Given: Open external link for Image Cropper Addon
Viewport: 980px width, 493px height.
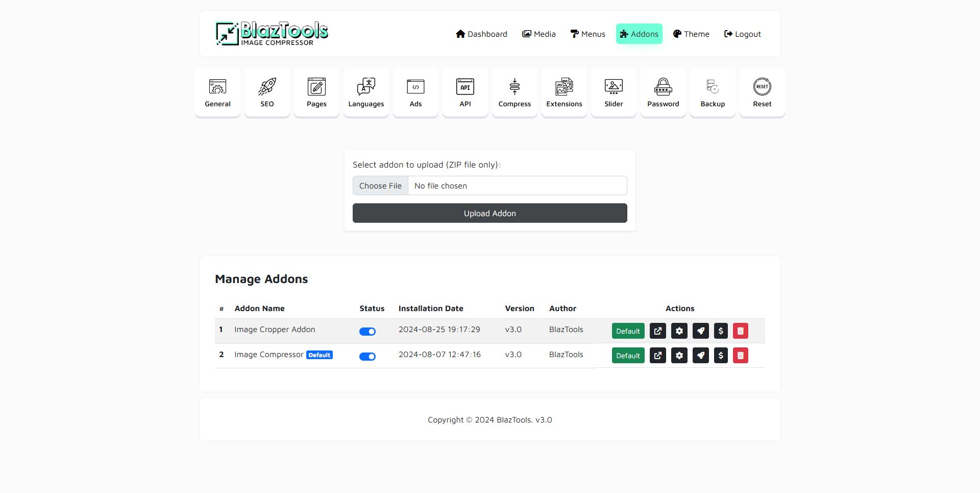Looking at the screenshot, I should [658, 331].
